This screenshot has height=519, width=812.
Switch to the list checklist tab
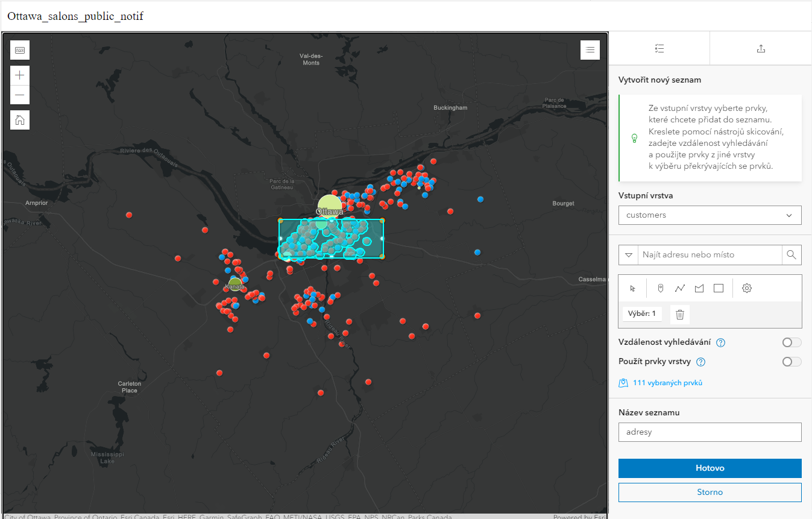pyautogui.click(x=659, y=49)
